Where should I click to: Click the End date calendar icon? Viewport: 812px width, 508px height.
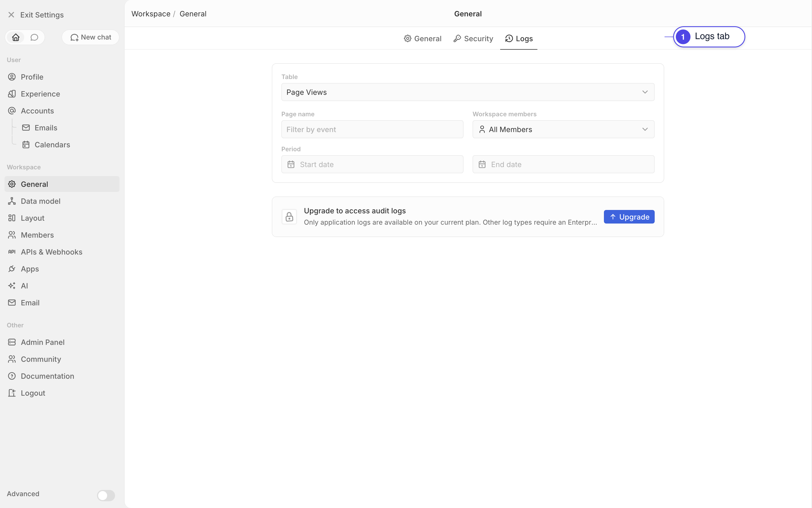[482, 164]
